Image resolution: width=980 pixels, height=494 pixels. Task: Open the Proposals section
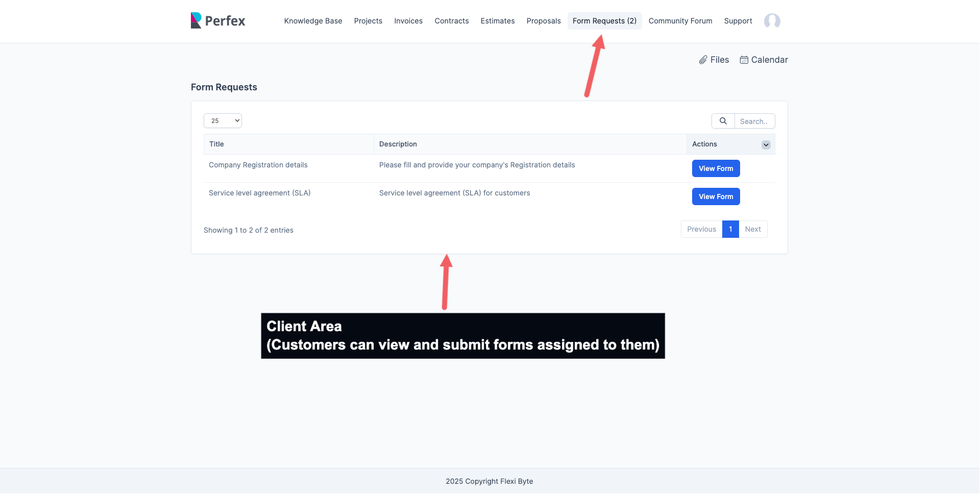[543, 21]
